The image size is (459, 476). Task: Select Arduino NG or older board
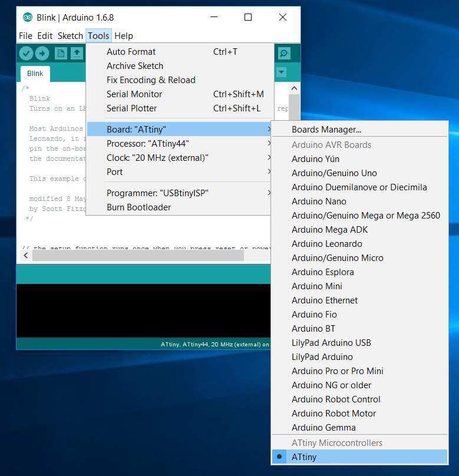point(360,385)
